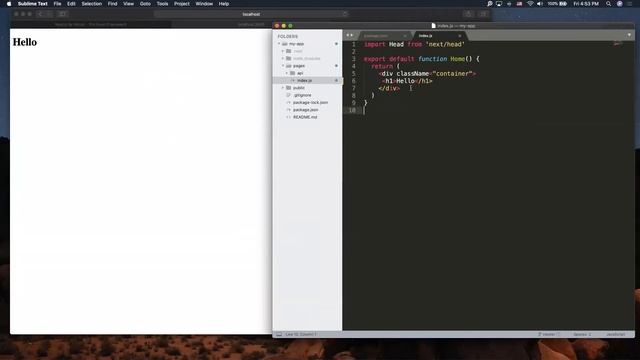Click modified dot next to my-app folder
640x360 pixels.
336,44
